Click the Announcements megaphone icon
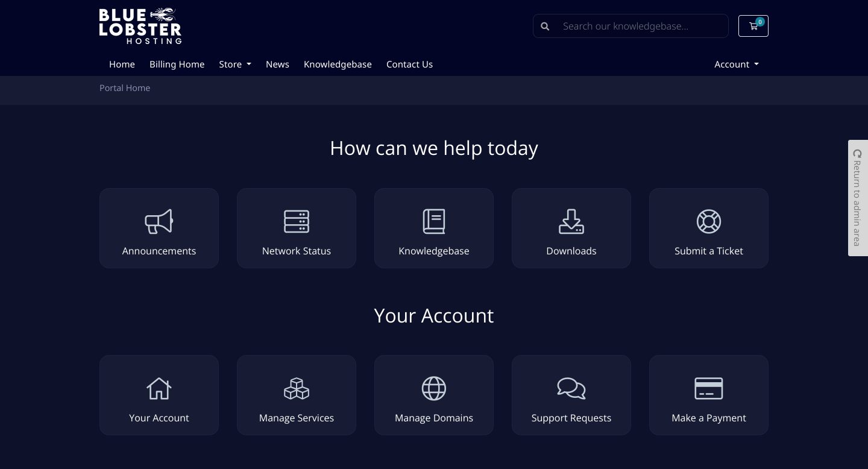Screen dimensions: 868x469 tap(159, 221)
